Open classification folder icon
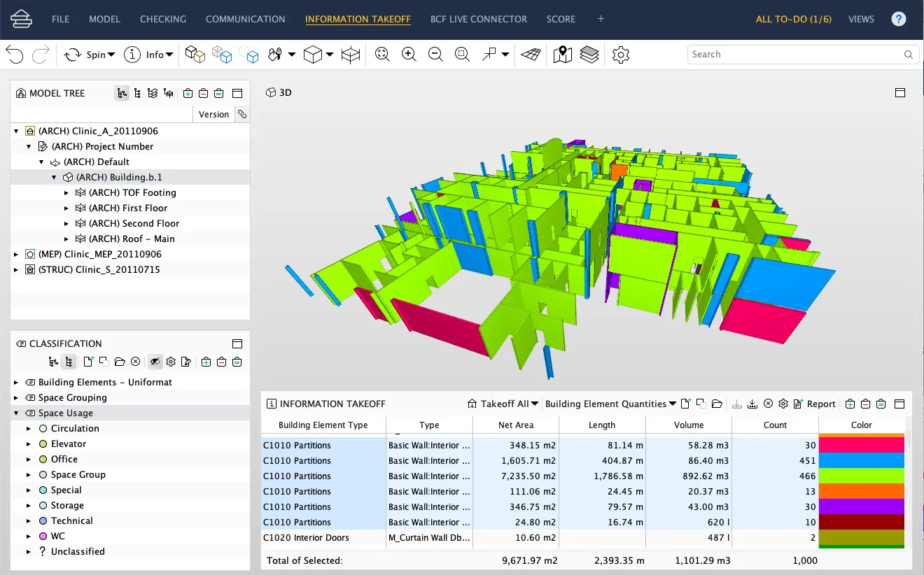The image size is (924, 575). pos(120,362)
